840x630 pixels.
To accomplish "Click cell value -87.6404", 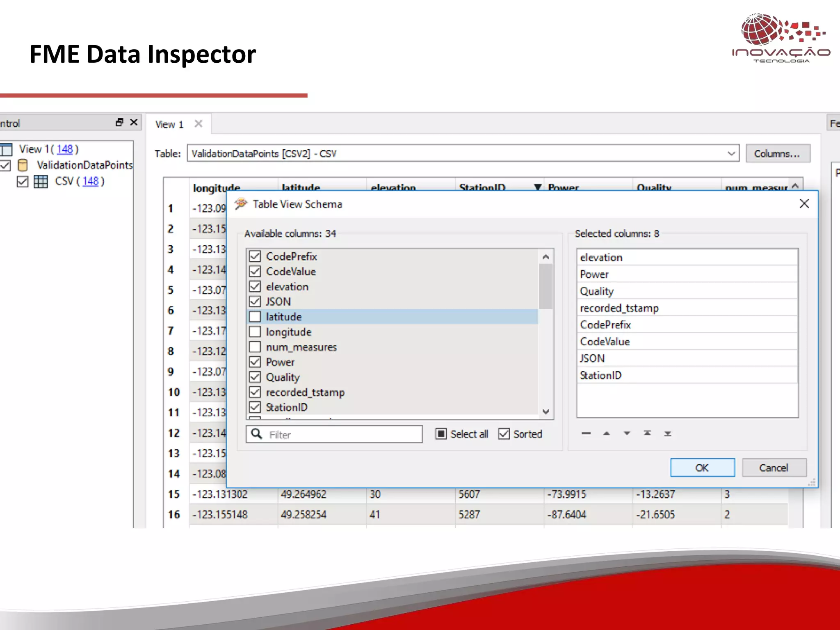I will (567, 514).
